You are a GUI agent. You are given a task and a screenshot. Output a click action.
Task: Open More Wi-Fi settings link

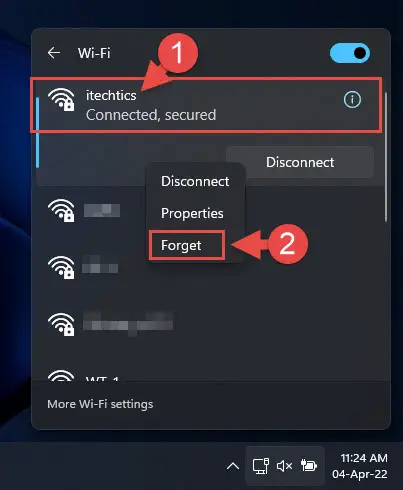pyautogui.click(x=100, y=404)
